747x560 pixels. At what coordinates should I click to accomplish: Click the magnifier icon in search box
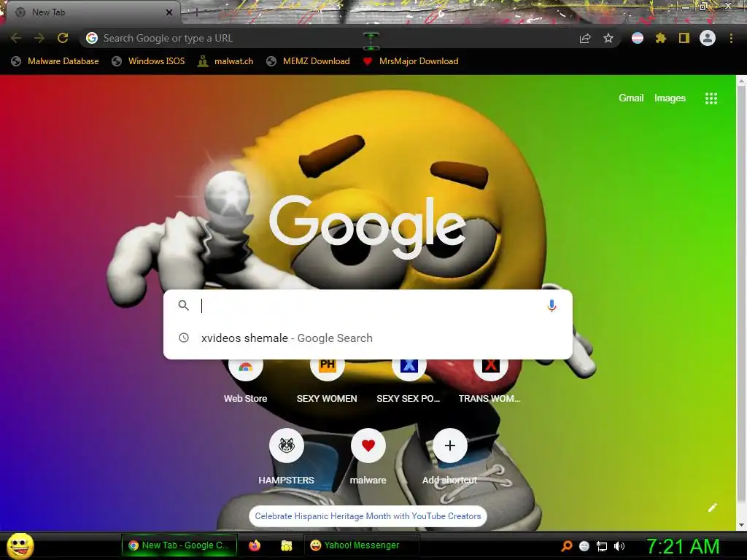183,306
